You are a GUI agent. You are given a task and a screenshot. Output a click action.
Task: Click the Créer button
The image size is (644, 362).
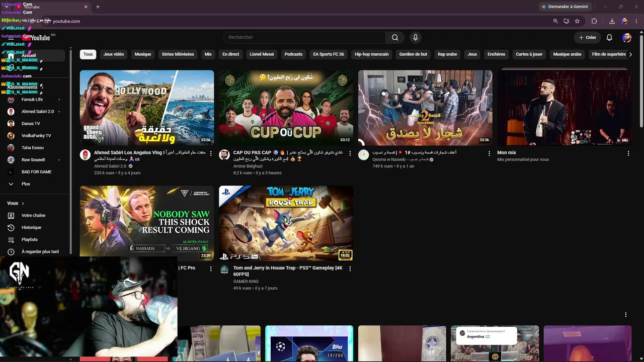(587, 37)
